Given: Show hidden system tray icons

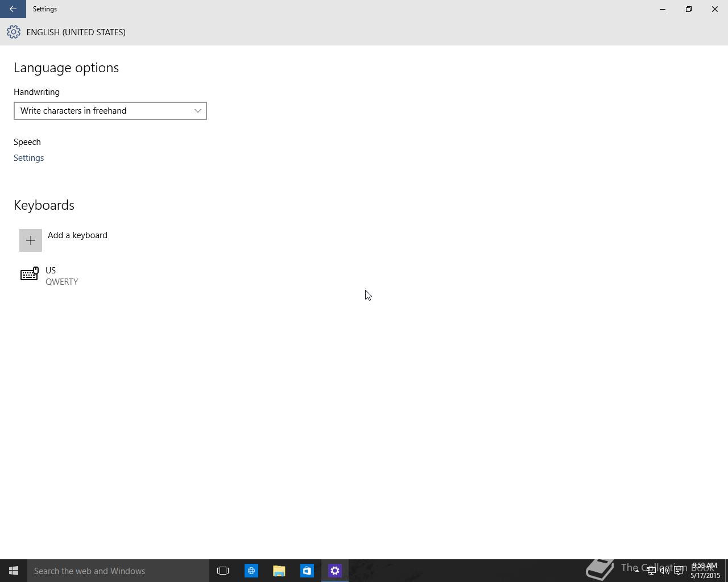Looking at the screenshot, I should 636,571.
